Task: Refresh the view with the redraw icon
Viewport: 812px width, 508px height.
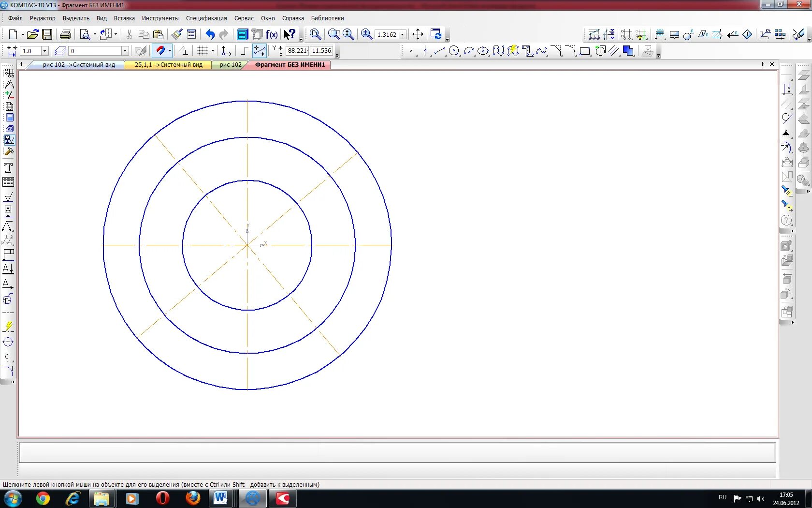Action: (x=436, y=34)
